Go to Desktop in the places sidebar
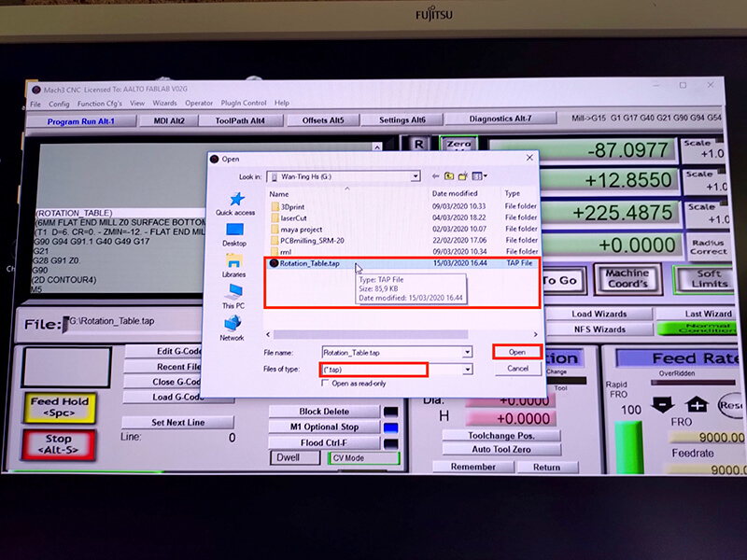747x560 pixels. click(x=235, y=230)
